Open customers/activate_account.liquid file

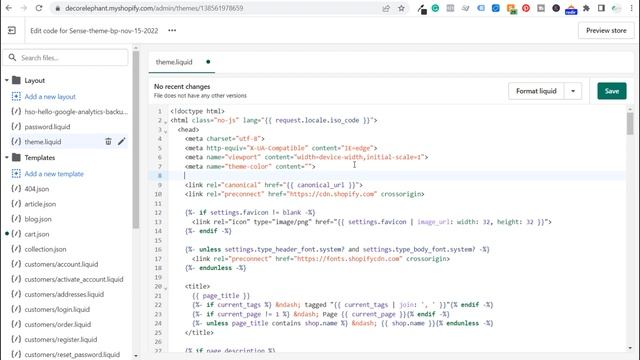[x=73, y=280]
